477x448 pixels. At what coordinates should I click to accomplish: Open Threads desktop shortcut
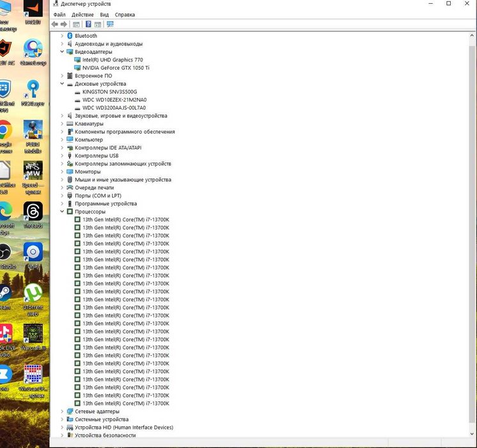(33, 215)
